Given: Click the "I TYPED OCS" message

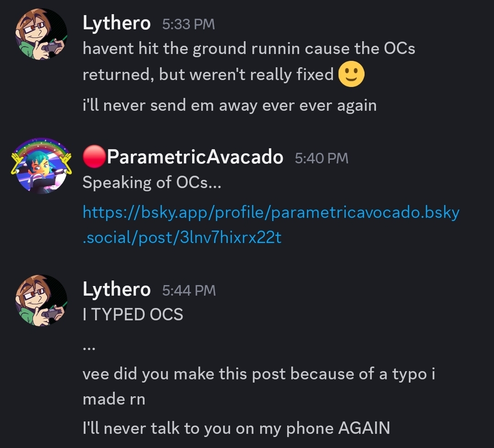Looking at the screenshot, I should click(133, 314).
